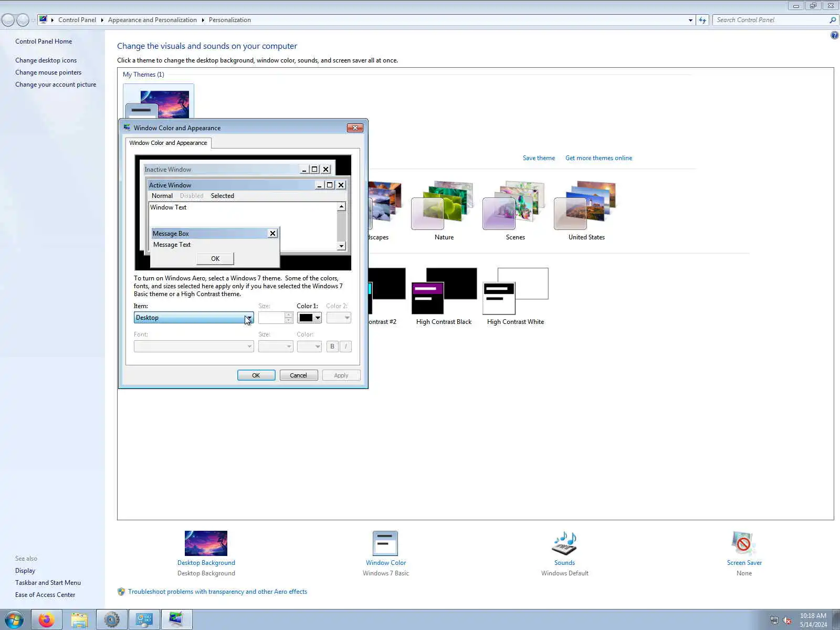The width and height of the screenshot is (840, 630).
Task: Open Control Panel Home link
Action: (44, 41)
